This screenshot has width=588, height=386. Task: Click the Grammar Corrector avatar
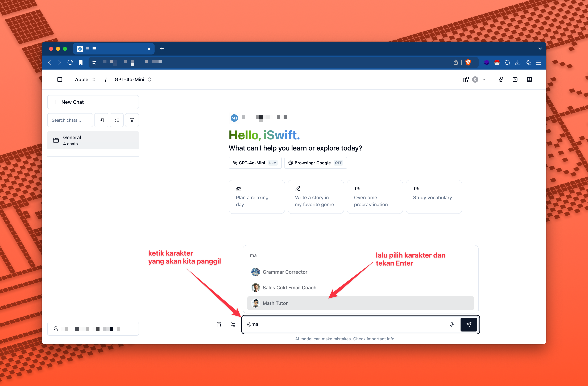pos(255,272)
